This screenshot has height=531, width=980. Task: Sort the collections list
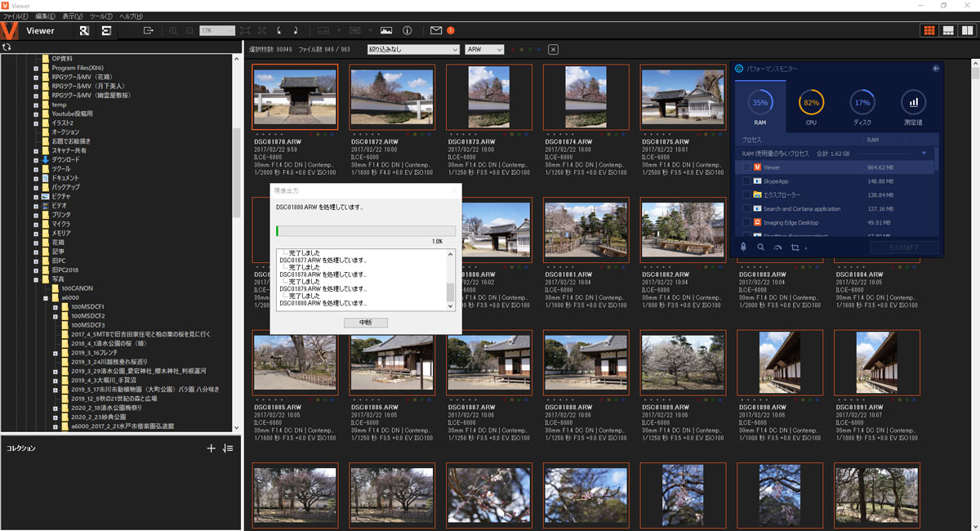pos(228,448)
